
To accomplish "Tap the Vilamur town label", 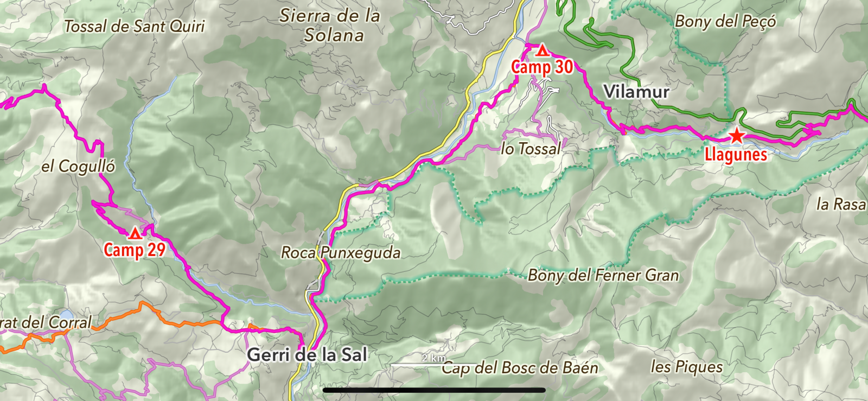I will 636,91.
